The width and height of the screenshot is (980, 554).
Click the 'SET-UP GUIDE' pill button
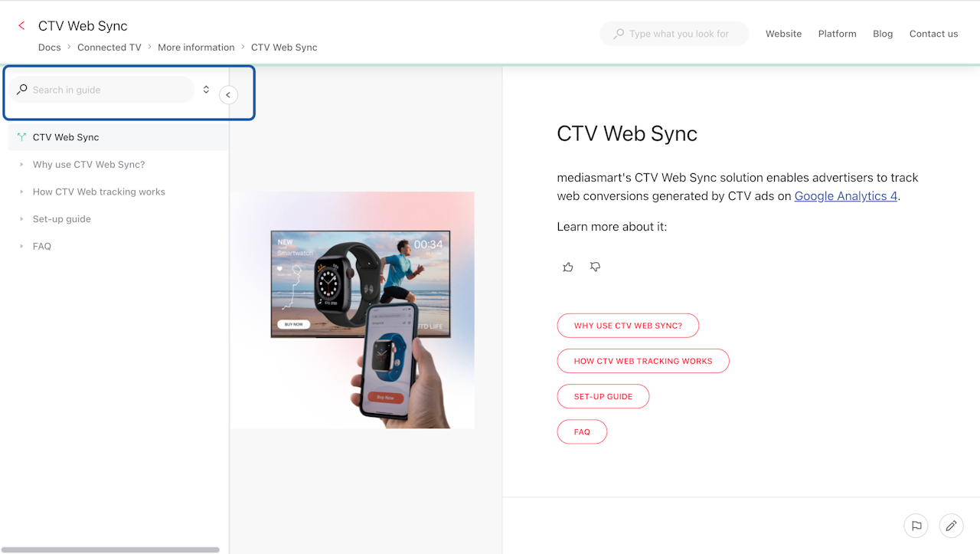pyautogui.click(x=603, y=397)
